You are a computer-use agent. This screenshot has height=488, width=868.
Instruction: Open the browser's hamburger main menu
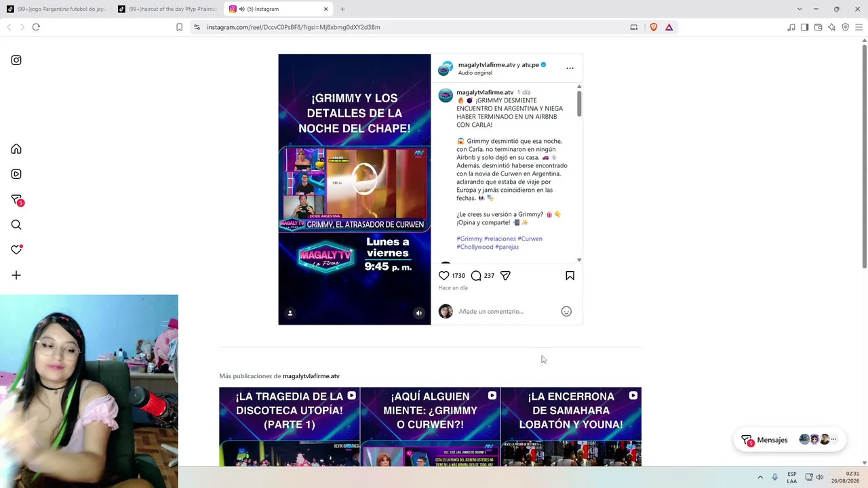tap(859, 27)
